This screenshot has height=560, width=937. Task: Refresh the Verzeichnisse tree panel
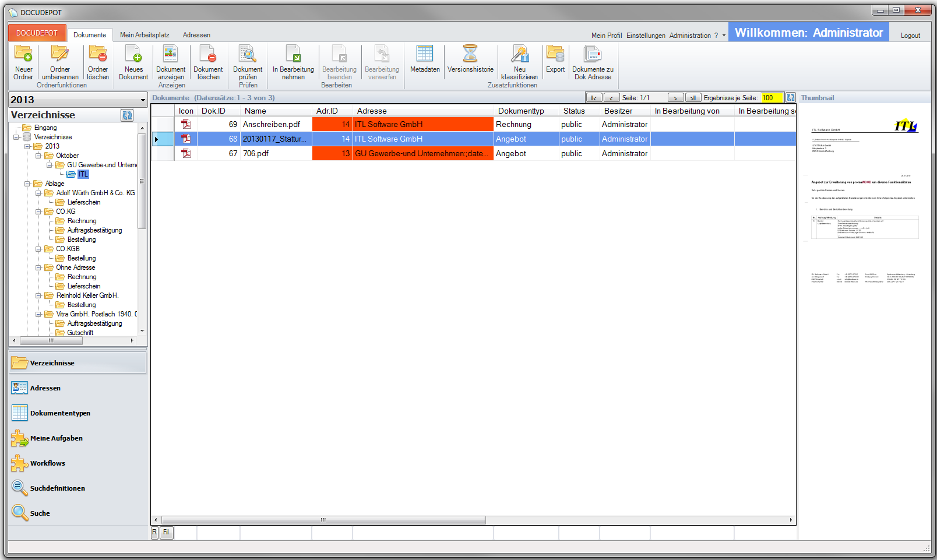127,115
